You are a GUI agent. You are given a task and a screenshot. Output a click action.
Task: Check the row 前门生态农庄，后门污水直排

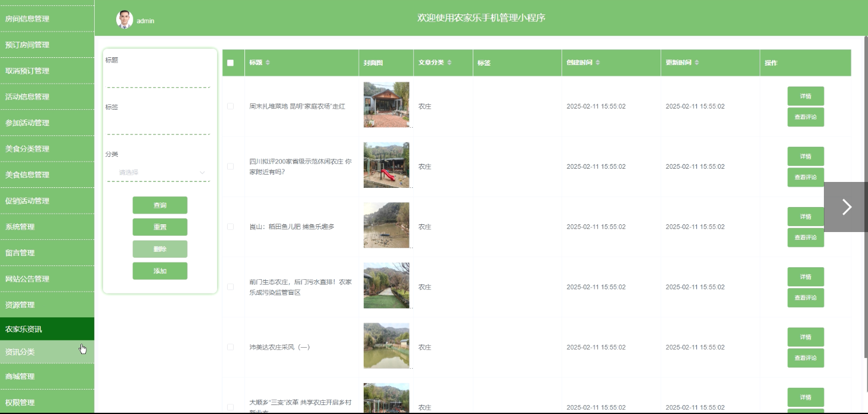coord(231,287)
